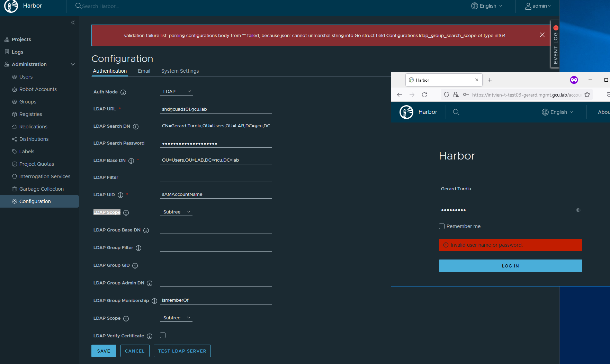Bookmark the page with the star icon
This screenshot has height=364, width=610.
[x=587, y=95]
